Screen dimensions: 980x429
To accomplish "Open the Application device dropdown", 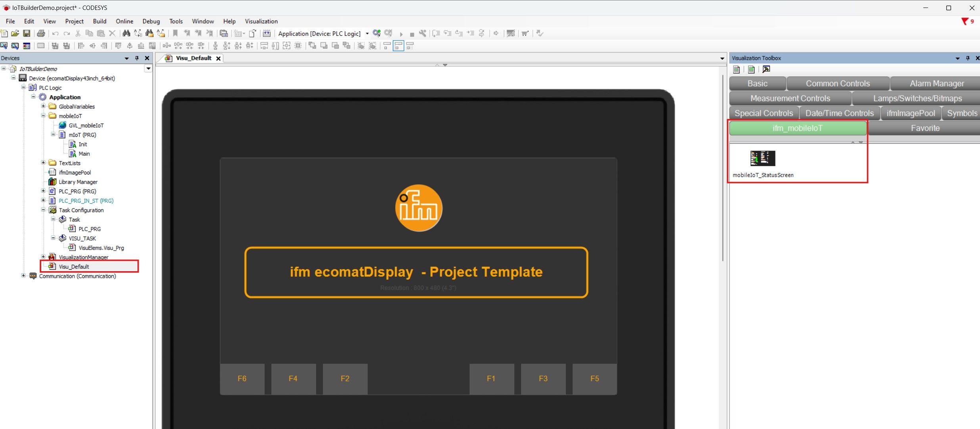I will click(367, 34).
